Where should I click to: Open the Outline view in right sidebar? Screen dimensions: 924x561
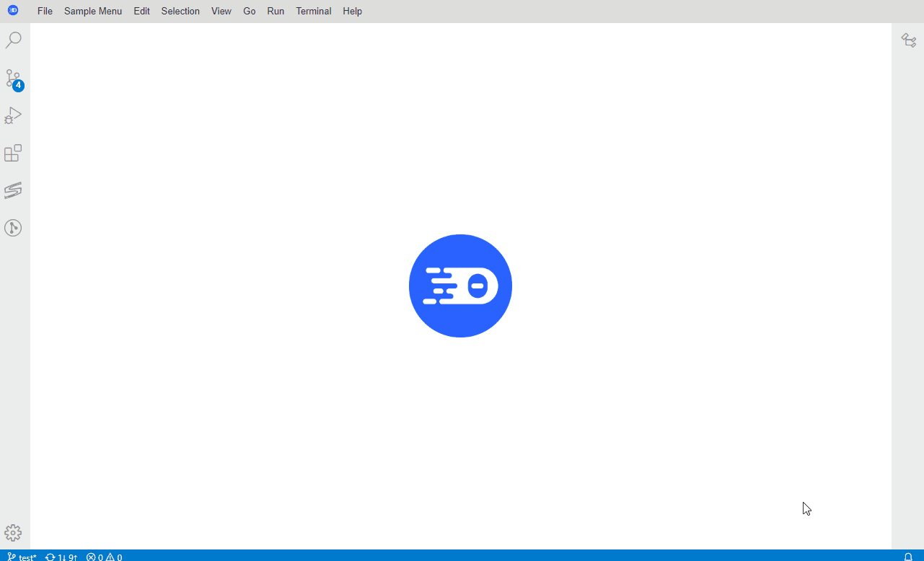[909, 40]
